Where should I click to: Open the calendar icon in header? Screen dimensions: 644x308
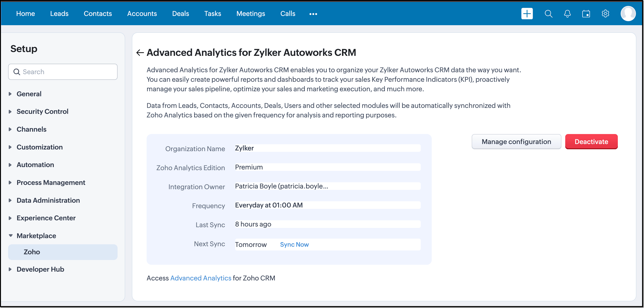tap(586, 14)
